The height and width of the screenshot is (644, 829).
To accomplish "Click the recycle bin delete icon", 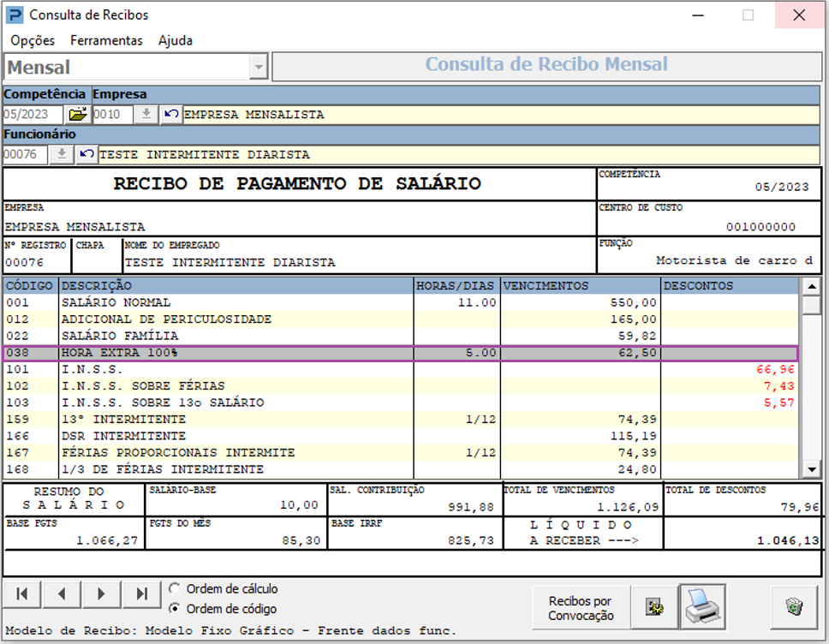I will click(x=794, y=607).
